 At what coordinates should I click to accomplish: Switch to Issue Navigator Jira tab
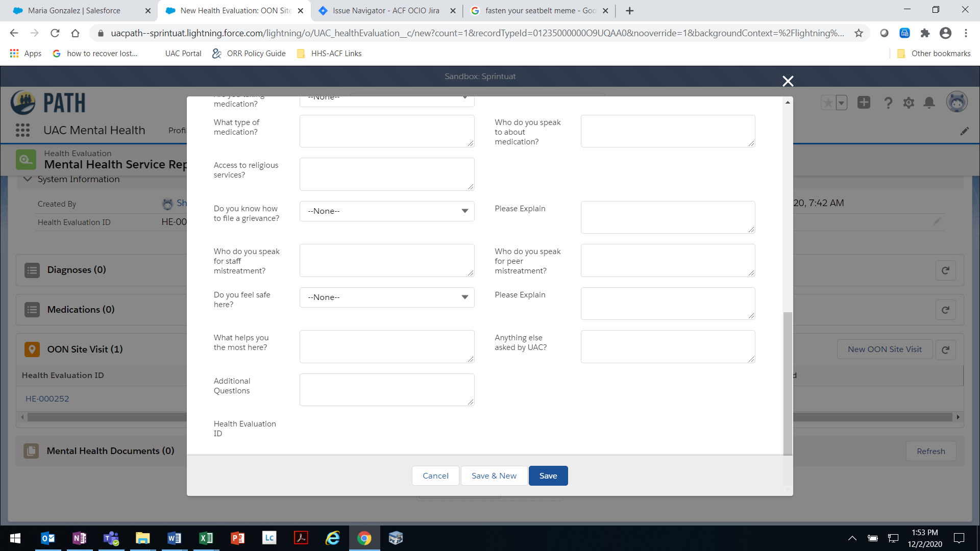385,11
